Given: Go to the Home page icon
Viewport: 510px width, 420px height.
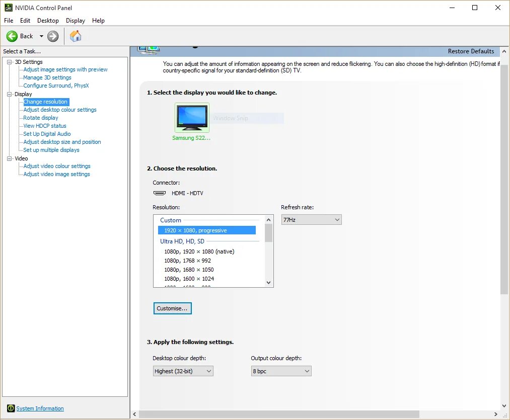Looking at the screenshot, I should [76, 36].
